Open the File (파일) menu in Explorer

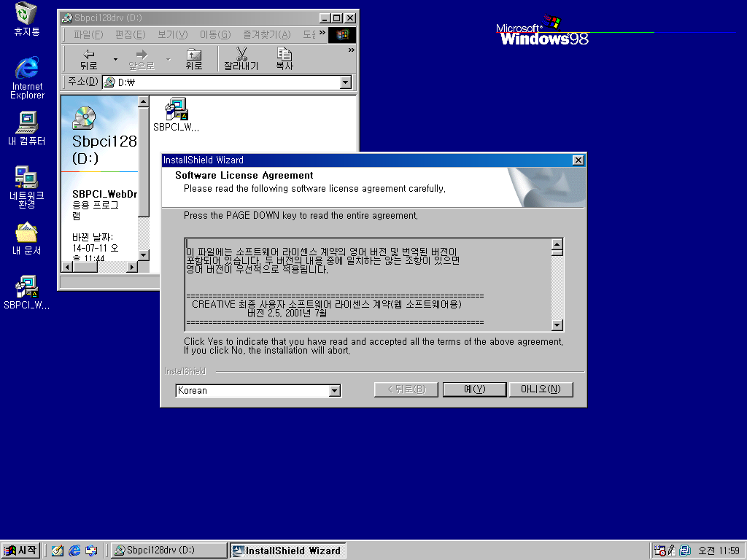point(88,35)
